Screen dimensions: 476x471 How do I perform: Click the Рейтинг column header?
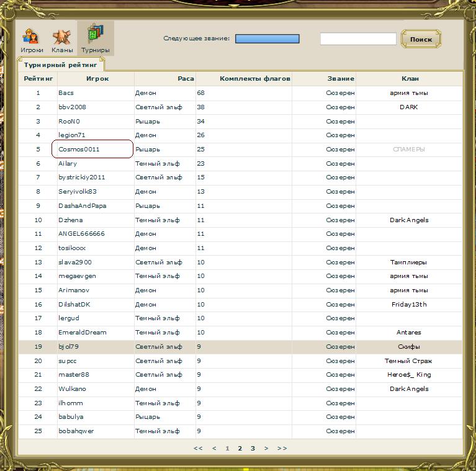point(38,79)
